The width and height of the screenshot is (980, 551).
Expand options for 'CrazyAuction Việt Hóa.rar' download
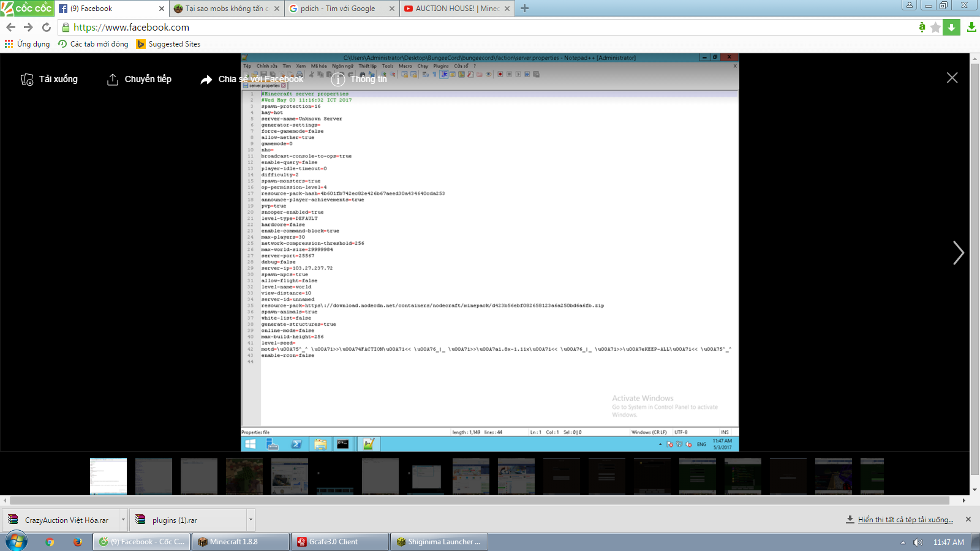(x=123, y=520)
